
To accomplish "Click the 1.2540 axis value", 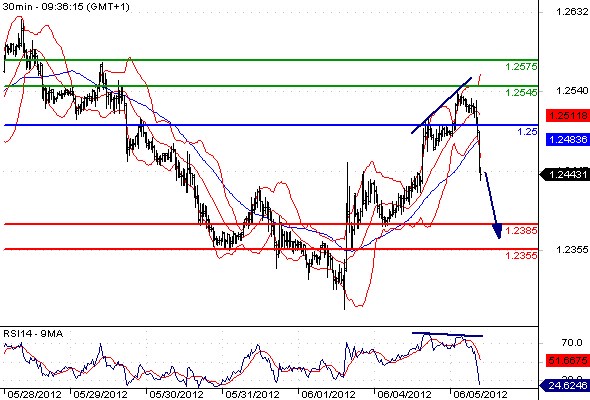I will 572,90.
